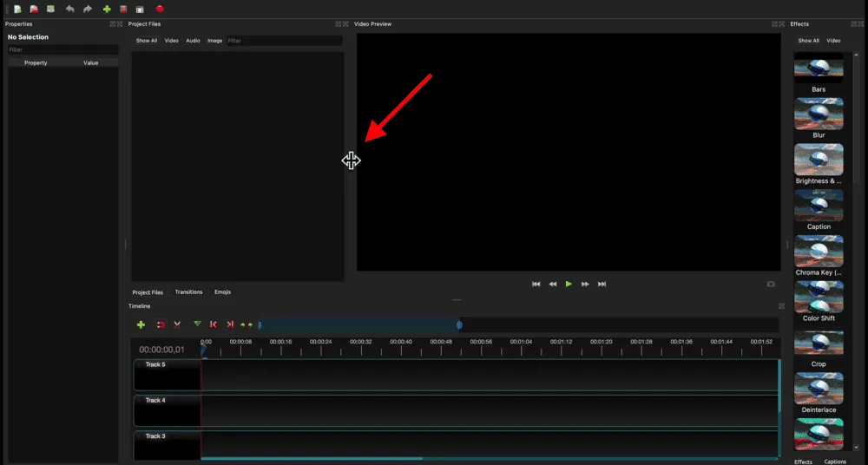Click the Project Files filter text field

pos(284,41)
